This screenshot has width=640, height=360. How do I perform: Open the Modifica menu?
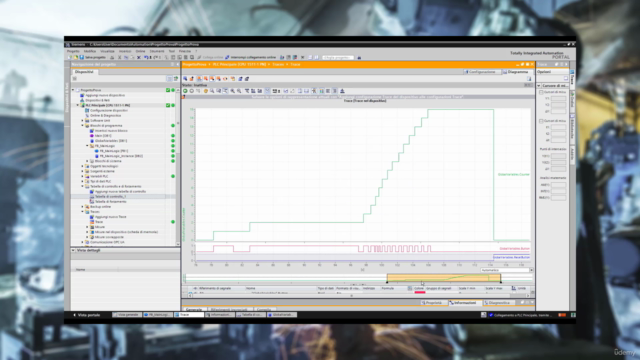[90, 51]
